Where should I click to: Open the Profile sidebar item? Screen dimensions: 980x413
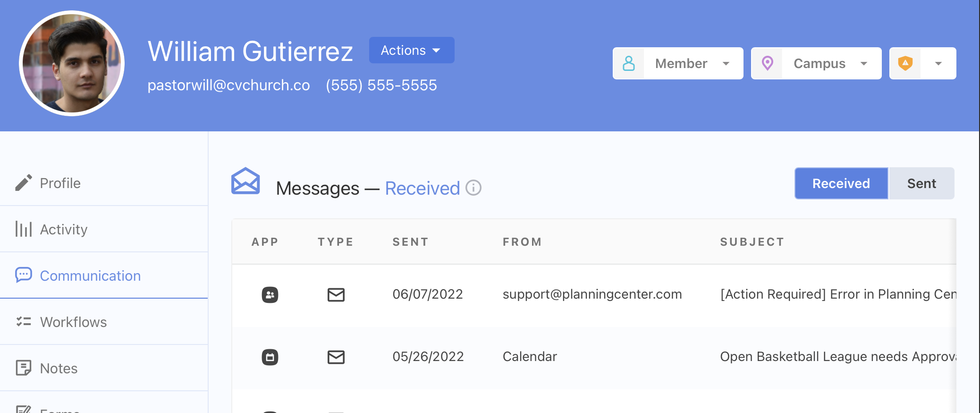(x=104, y=183)
